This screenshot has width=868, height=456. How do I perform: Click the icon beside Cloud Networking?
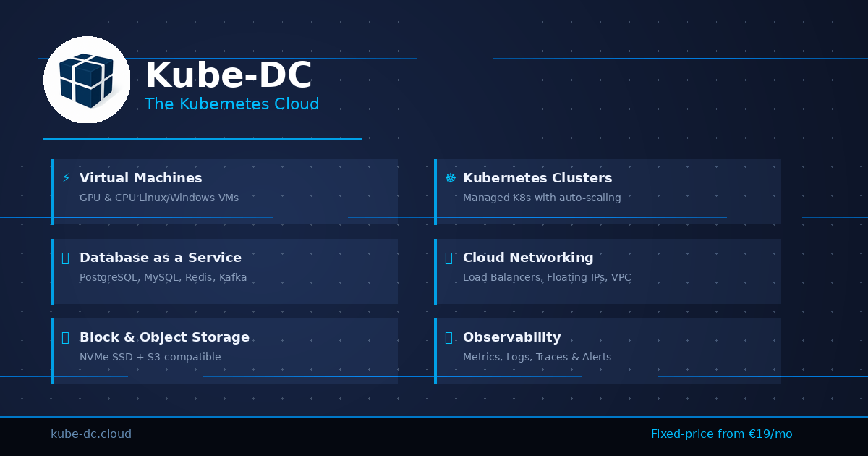(448, 258)
